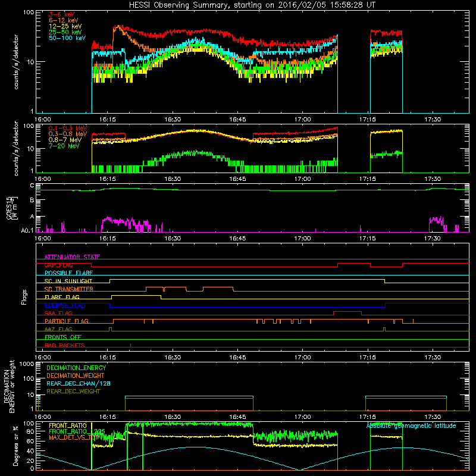The height and width of the screenshot is (476, 476).
Task: Click the Absolute geomagnetic latitude label
Action: pyautogui.click(x=411, y=426)
